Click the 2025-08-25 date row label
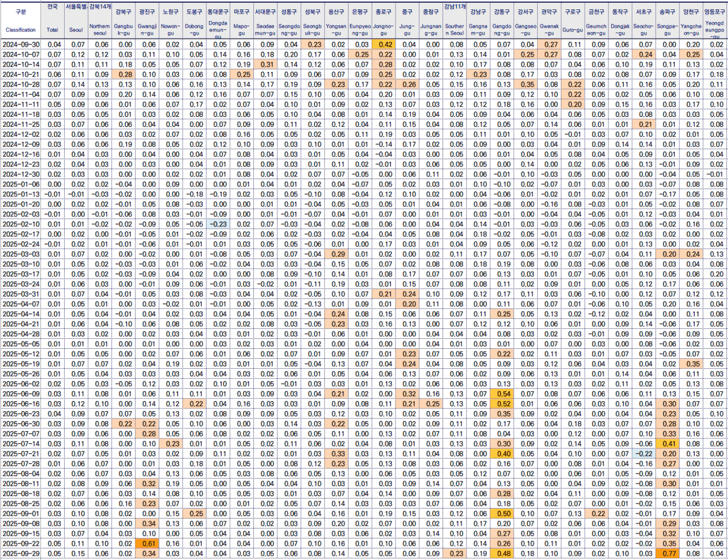The width and height of the screenshot is (728, 560). (x=21, y=503)
